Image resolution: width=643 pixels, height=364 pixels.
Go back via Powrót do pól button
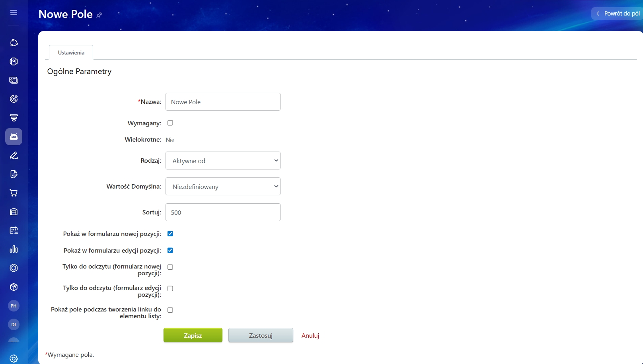[x=617, y=14]
